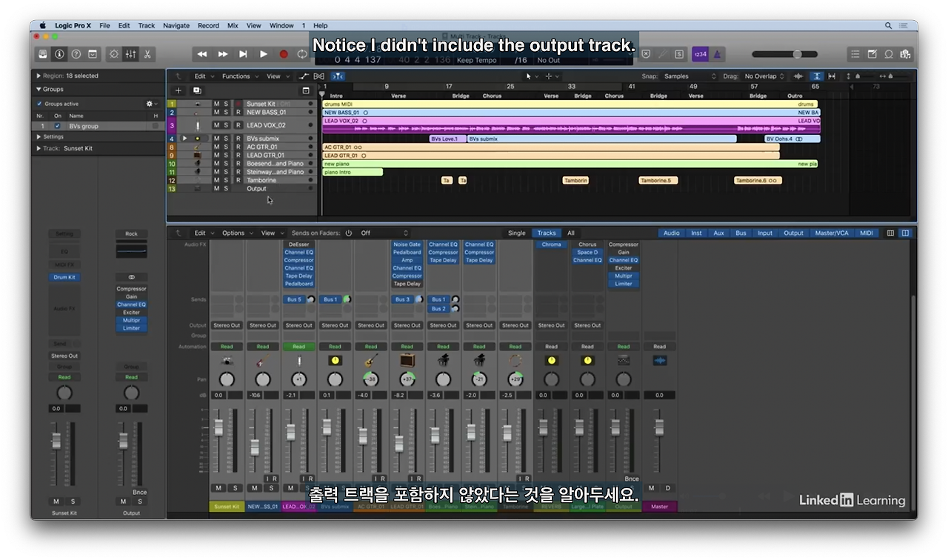This screenshot has height=560, width=948.
Task: Toggle the waveform zoom button
Action: pyautogui.click(x=798, y=76)
